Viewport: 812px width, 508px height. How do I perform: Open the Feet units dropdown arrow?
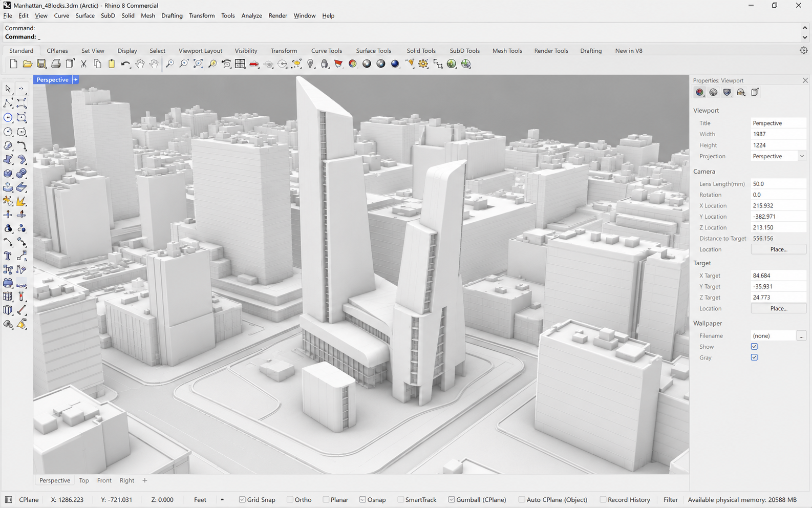pyautogui.click(x=222, y=499)
